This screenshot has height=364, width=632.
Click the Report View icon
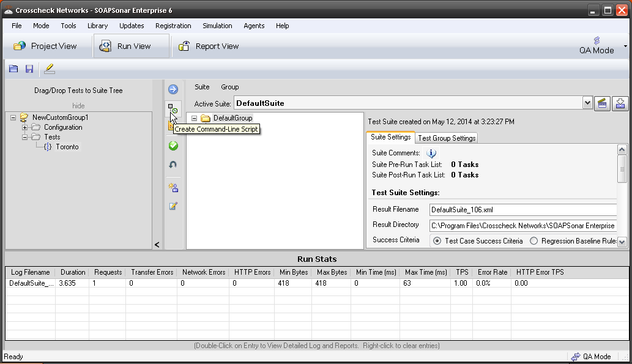point(184,46)
